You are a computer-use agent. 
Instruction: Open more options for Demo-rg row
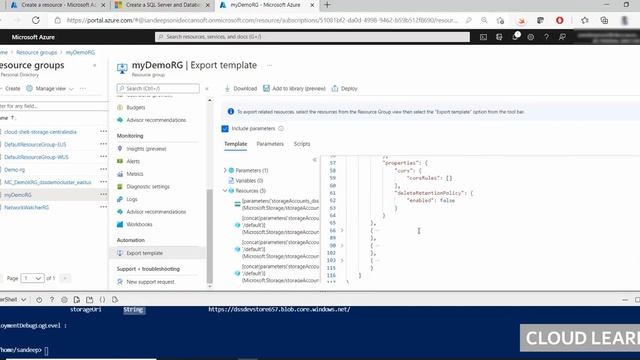pyautogui.click(x=103, y=169)
